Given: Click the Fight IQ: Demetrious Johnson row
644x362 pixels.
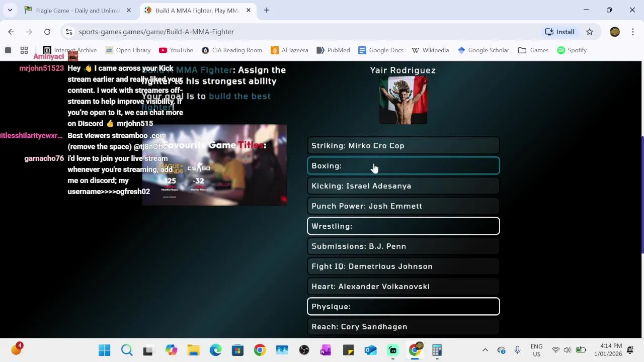Looking at the screenshot, I should point(403,266).
